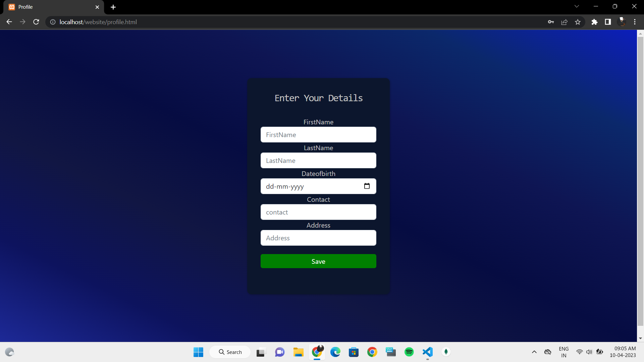The width and height of the screenshot is (644, 362).
Task: Click the green Save button
Action: point(318,261)
